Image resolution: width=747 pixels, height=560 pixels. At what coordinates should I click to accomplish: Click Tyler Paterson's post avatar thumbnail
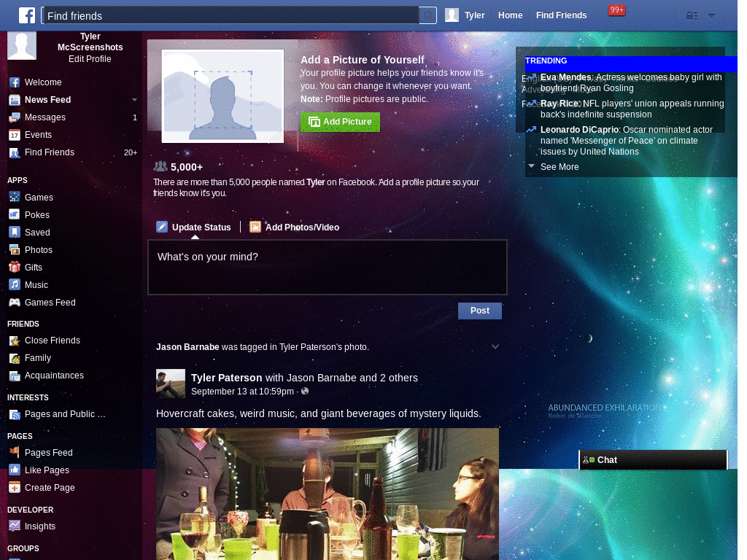[171, 384]
